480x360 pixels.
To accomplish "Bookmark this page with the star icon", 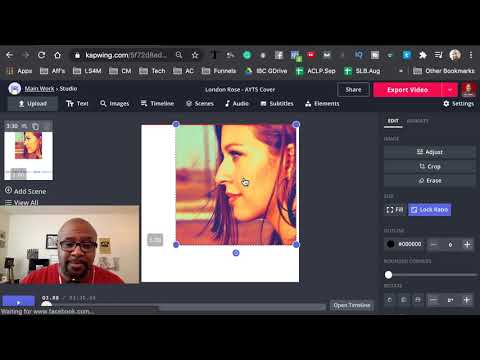I will tap(195, 55).
